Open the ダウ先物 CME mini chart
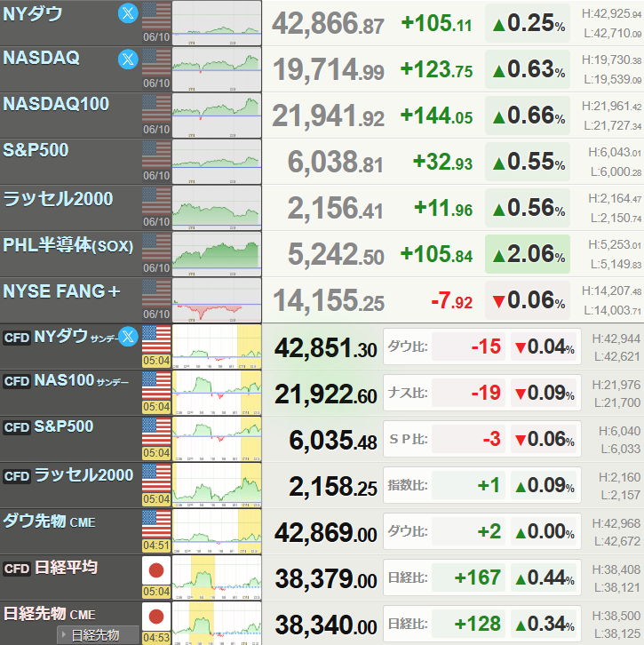Viewport: 644px width, 645px height. [217, 531]
